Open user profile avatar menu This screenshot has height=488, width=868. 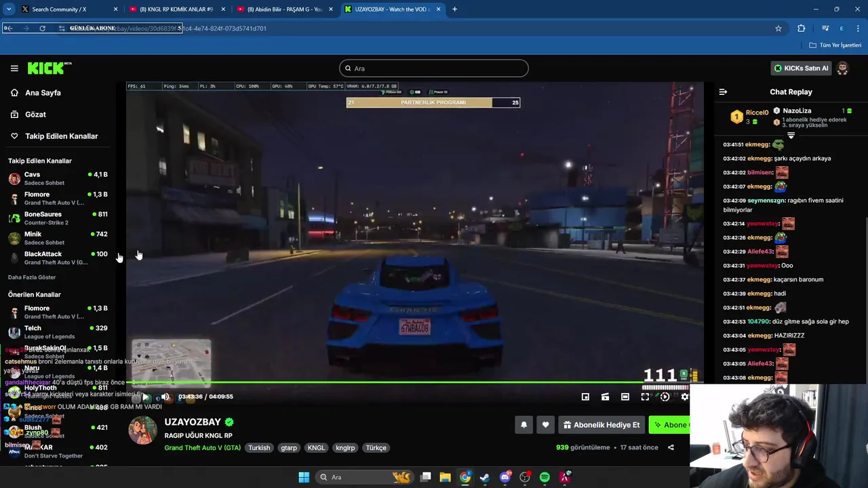pyautogui.click(x=842, y=68)
